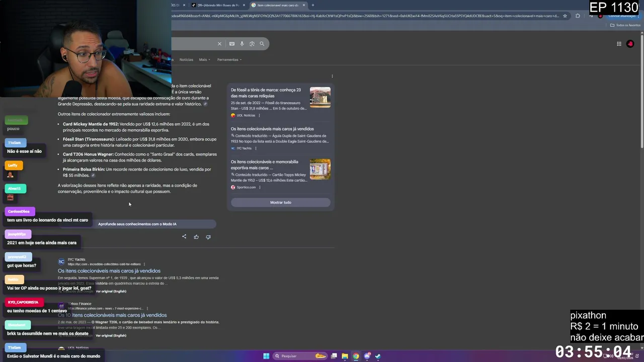The image size is (644, 362).
Task: Open more options for Yahoo Finance result
Action: [147, 308]
